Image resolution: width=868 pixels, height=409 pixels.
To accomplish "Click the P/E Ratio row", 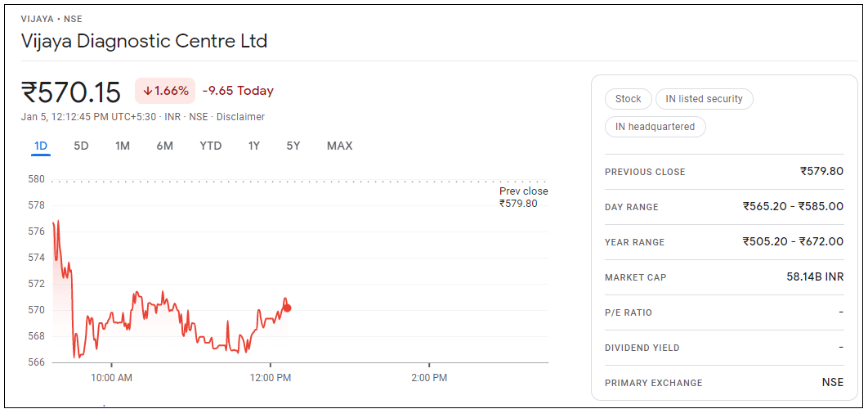I will click(723, 312).
